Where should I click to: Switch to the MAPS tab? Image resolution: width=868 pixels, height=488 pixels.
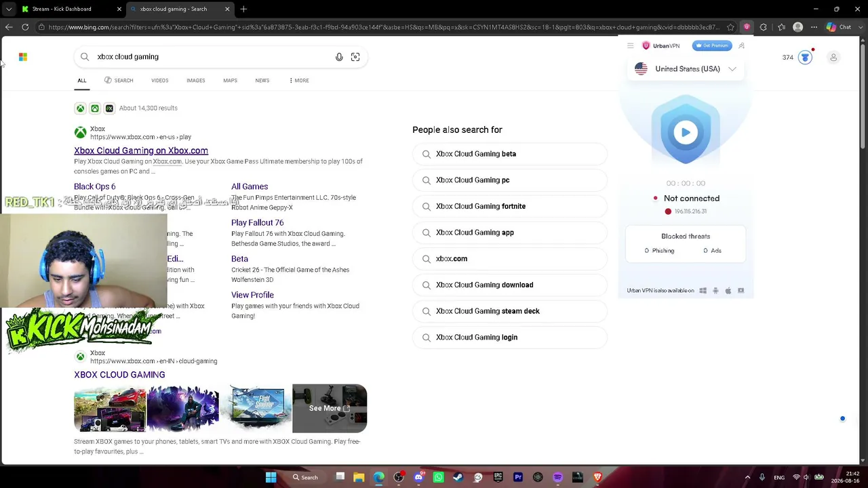tap(231, 81)
